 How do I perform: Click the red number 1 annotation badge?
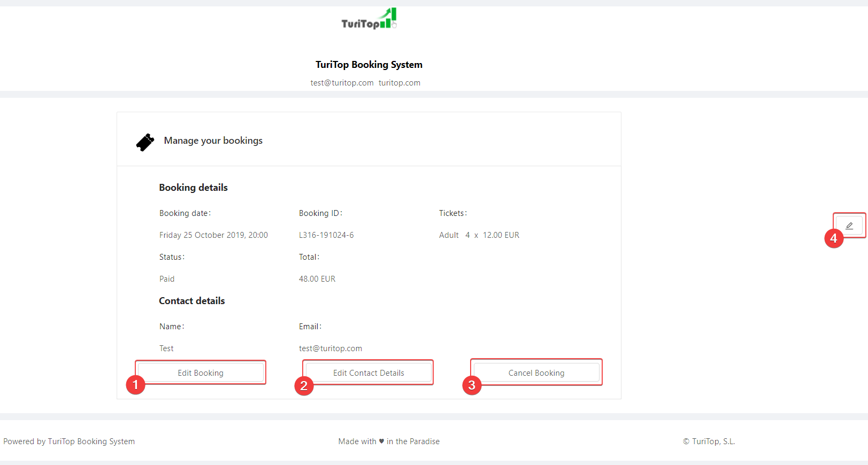tap(135, 385)
